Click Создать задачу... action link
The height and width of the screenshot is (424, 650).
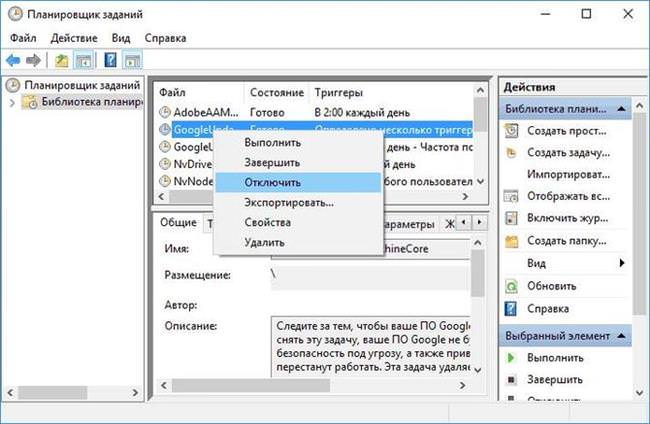click(568, 153)
